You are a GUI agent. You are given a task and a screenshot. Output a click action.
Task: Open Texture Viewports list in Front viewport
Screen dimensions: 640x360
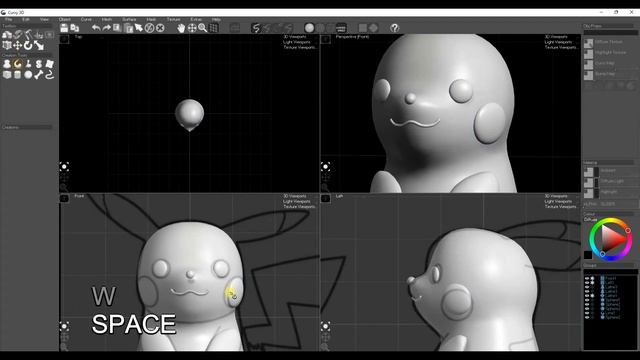point(299,207)
